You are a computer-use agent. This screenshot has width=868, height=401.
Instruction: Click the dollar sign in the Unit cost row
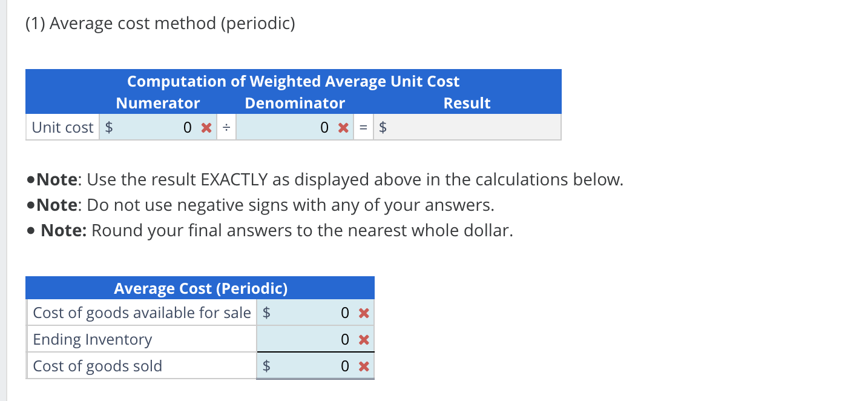pos(108,127)
